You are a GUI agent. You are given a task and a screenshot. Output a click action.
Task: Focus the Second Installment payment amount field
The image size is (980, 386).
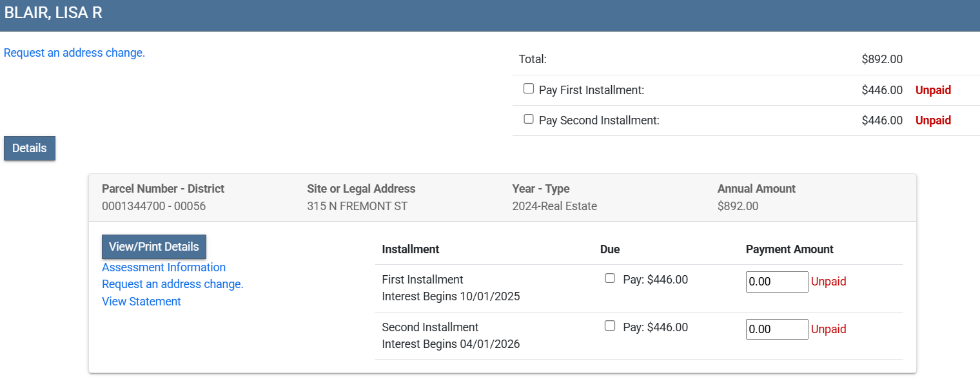click(776, 329)
